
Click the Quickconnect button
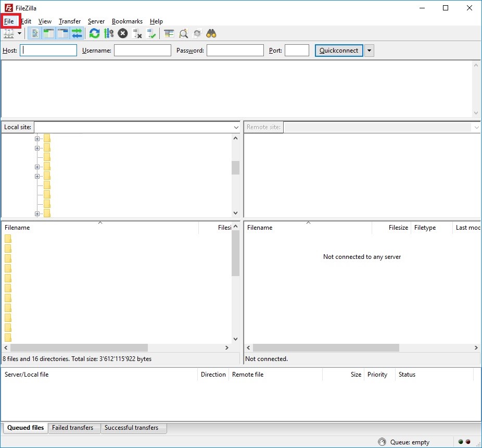[339, 51]
